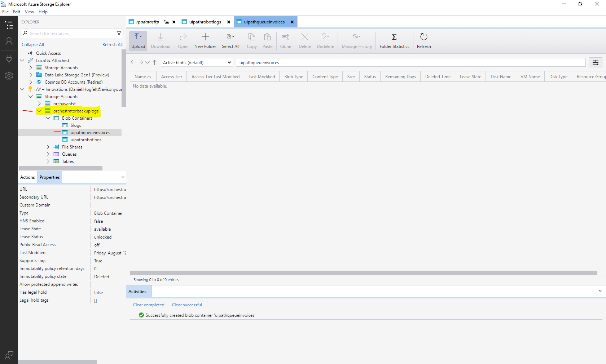Viewport: 606px width, 364px height.
Task: Switch to the Actions tab
Action: pyautogui.click(x=27, y=177)
